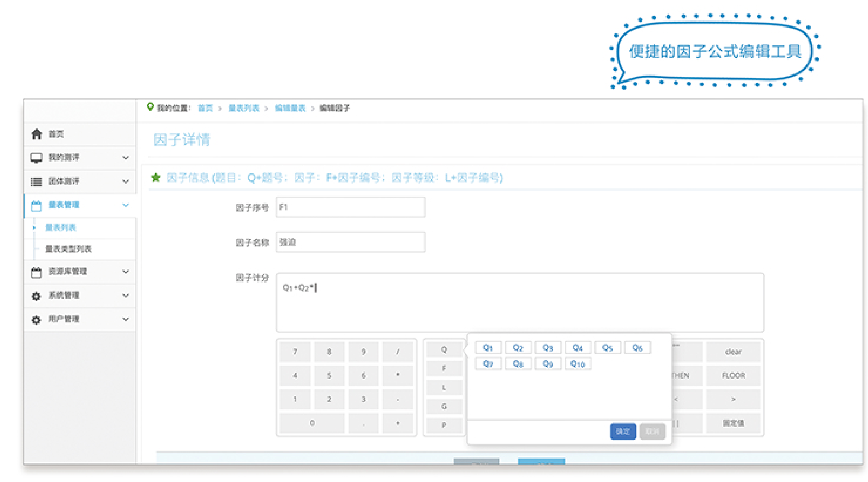This screenshot has height=482, width=868.
Task: Expand the 团体测评 chevron
Action: point(126,181)
